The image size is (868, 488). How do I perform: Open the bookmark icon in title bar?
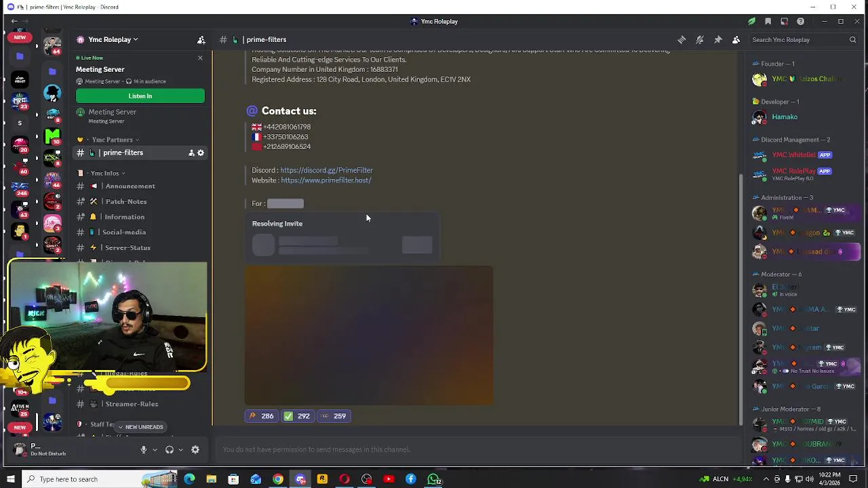(x=768, y=22)
